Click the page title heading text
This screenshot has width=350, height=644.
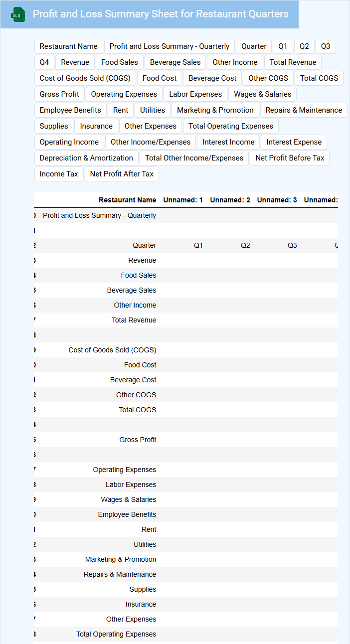[x=161, y=14]
